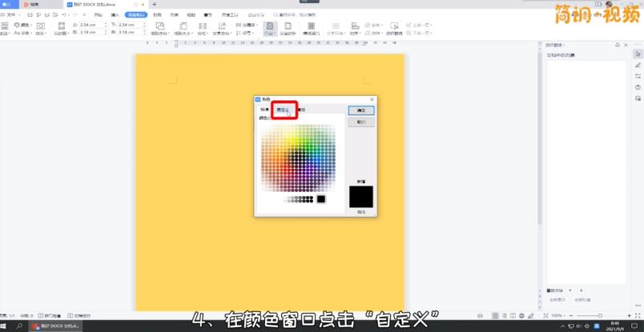This screenshot has height=332, width=644.
Task: Click the selection arrow icon in right sidebar
Action: 638,54
